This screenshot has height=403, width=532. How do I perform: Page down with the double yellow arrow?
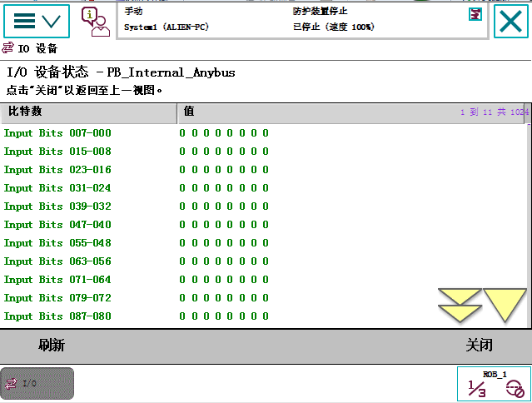460,306
